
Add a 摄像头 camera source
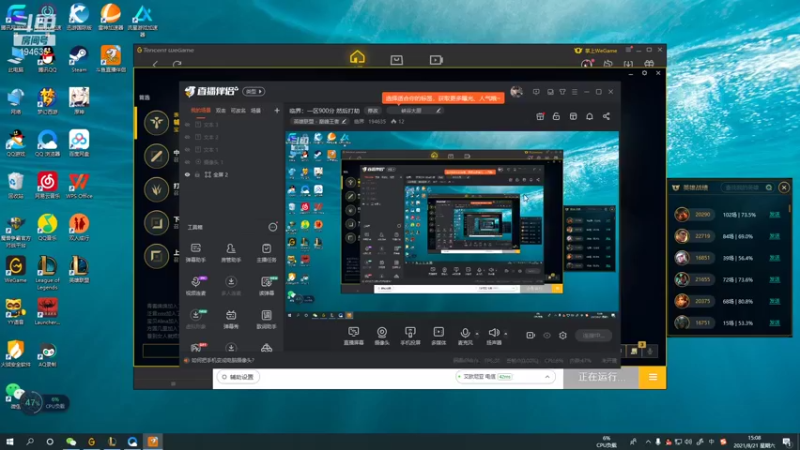pos(382,336)
